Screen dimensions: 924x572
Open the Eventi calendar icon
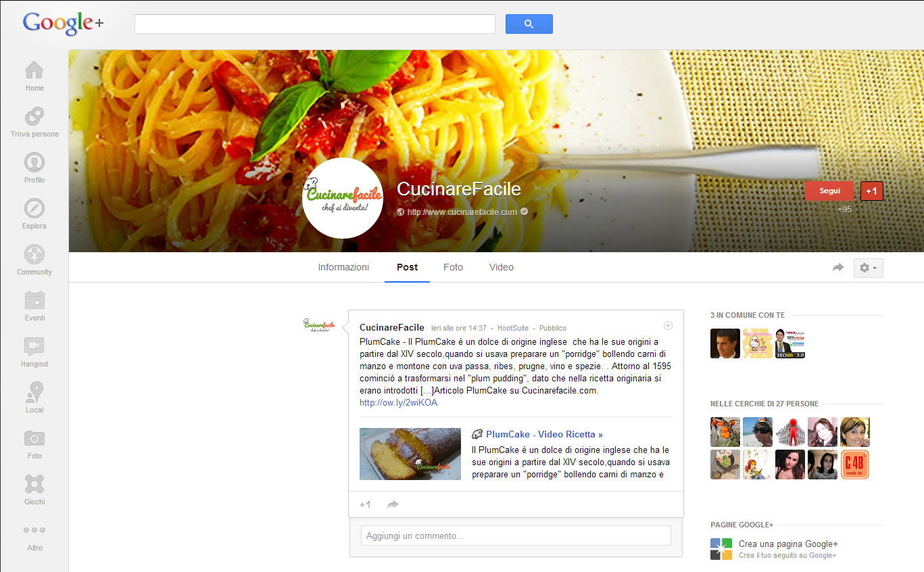coord(34,300)
